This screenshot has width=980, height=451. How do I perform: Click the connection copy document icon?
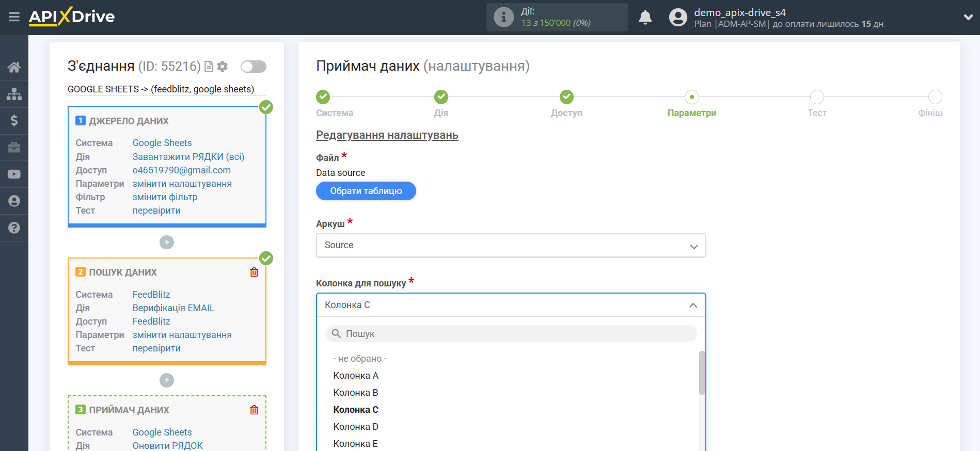(209, 67)
